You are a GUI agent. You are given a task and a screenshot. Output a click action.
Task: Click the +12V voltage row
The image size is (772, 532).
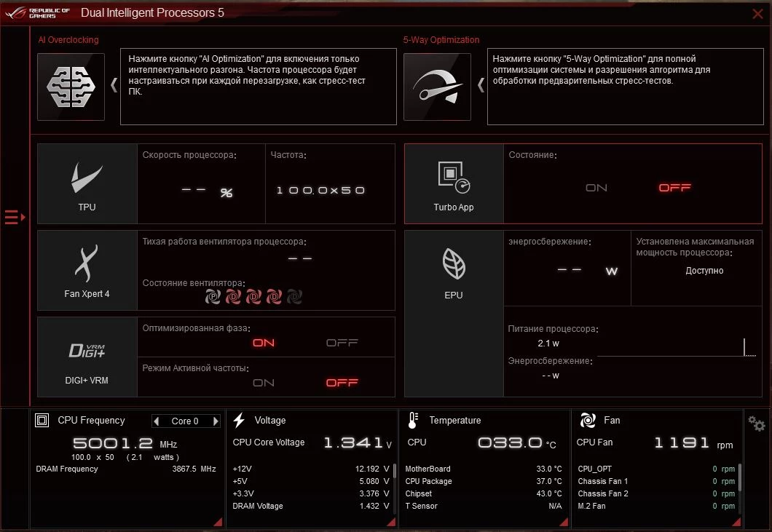pyautogui.click(x=311, y=469)
